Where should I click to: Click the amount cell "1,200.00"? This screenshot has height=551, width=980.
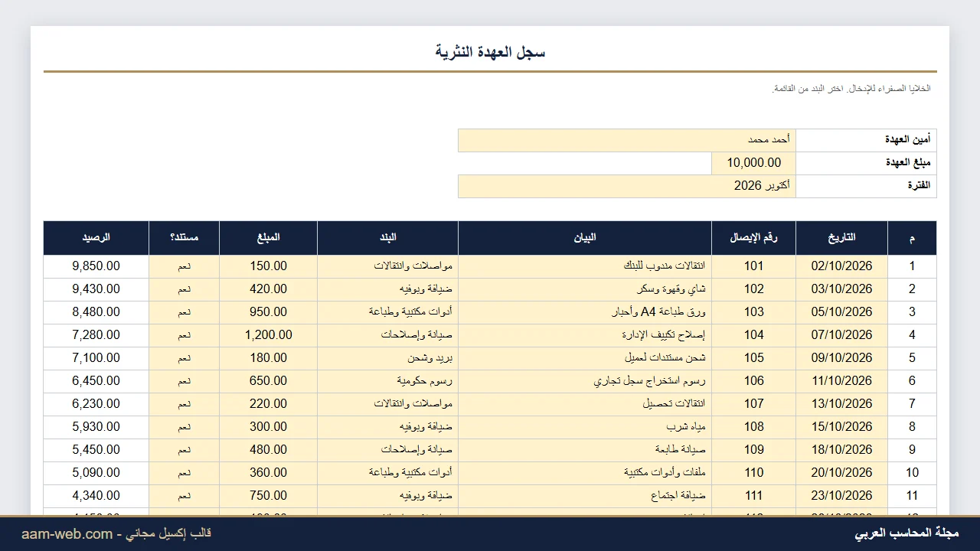coord(269,335)
